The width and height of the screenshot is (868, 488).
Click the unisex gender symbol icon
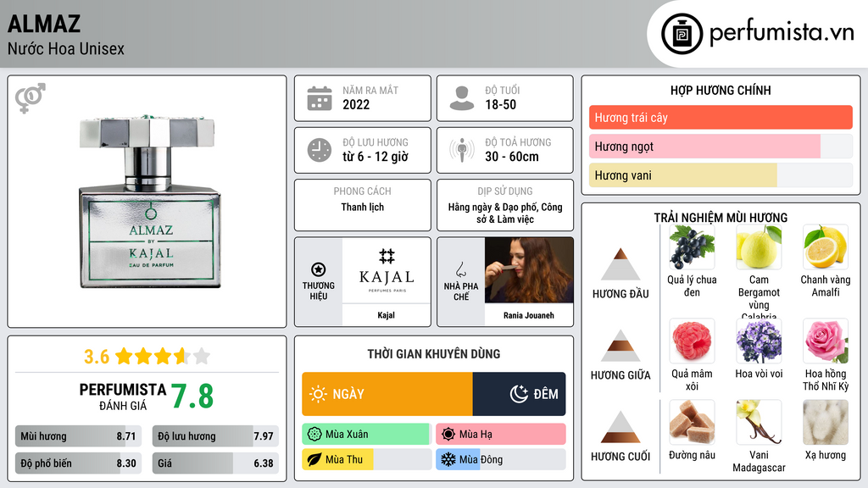coord(31,98)
